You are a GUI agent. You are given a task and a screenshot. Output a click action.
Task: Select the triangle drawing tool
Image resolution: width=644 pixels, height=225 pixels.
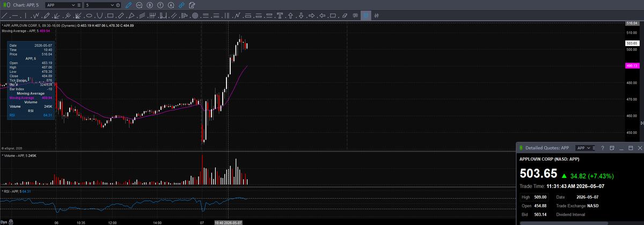click(x=131, y=16)
